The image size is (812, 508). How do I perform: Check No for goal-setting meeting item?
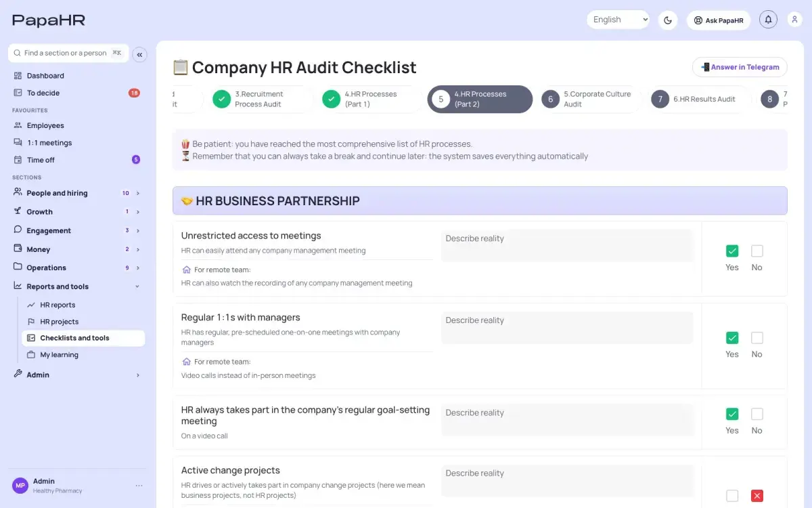[757, 414]
